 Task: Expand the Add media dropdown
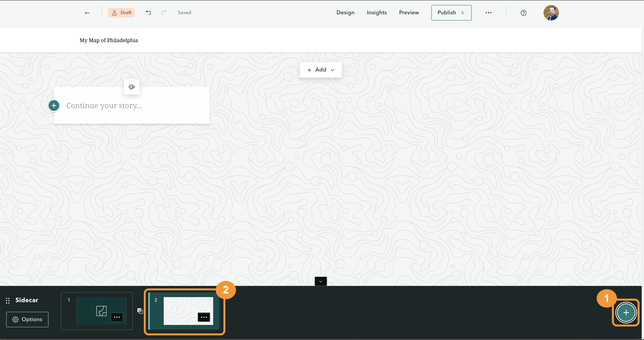pyautogui.click(x=321, y=70)
